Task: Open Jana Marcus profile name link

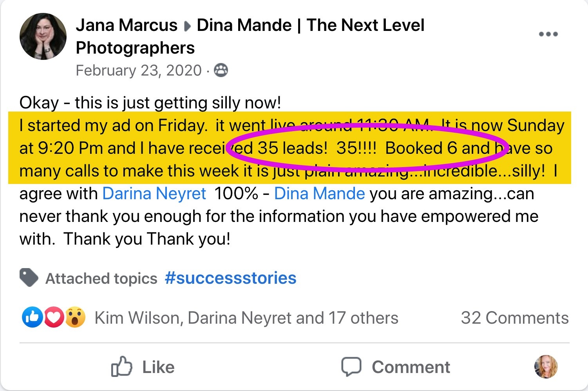Action: click(x=127, y=25)
